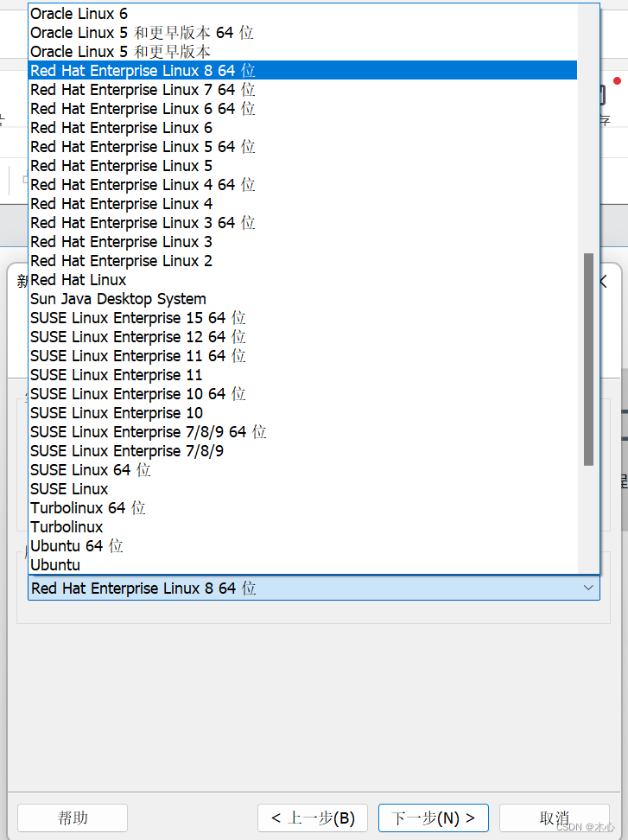Select SUSE Linux Enterprise 7/8/9 entry without 64 位

pos(302,451)
